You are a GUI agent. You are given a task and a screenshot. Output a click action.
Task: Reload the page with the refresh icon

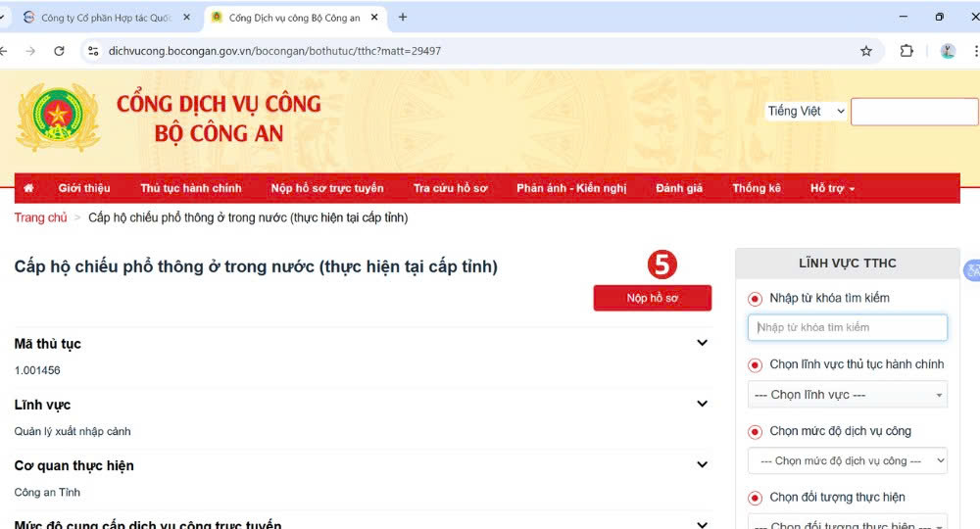click(59, 51)
